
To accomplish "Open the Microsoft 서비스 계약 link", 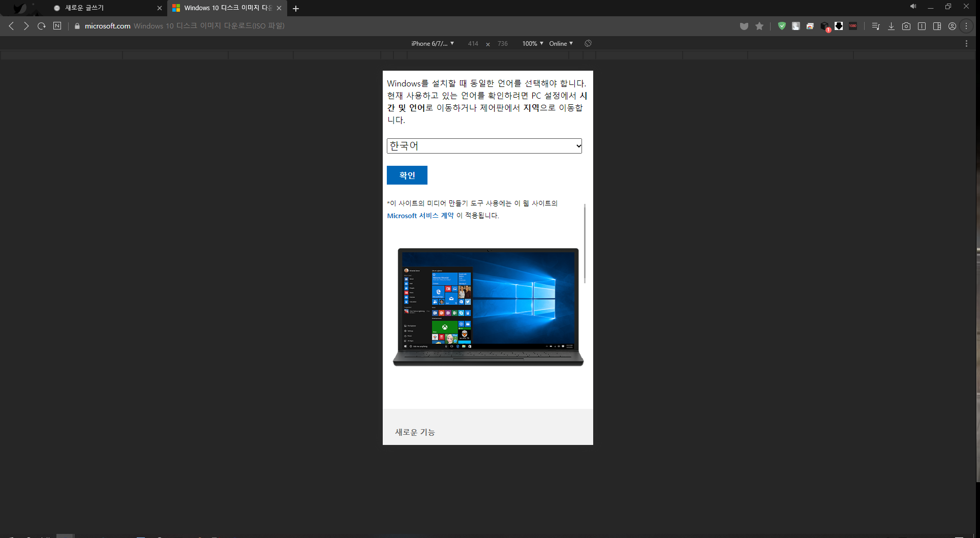I will (420, 216).
